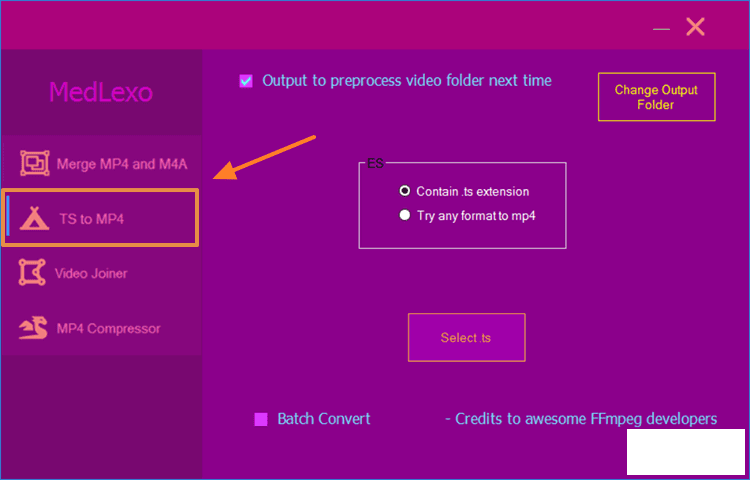Image resolution: width=750 pixels, height=480 pixels.
Task: Click the Batch Convert label
Action: pos(324,419)
